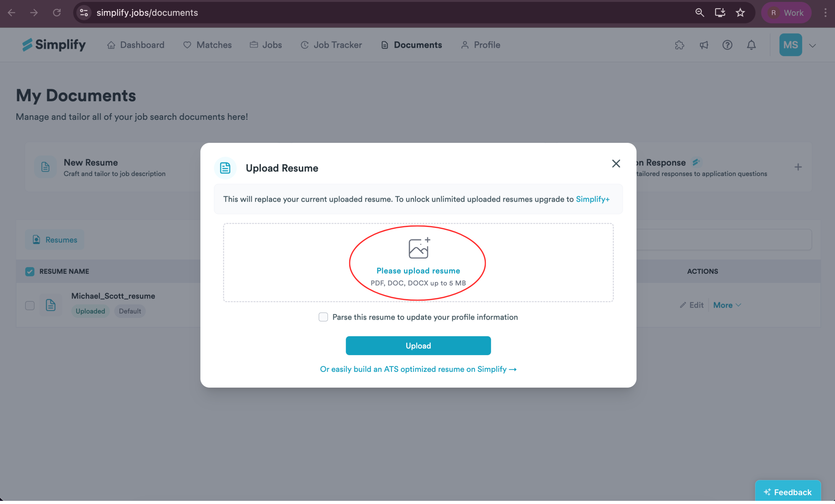Open the Dashboard nav item
This screenshot has width=835, height=504.
click(x=136, y=45)
